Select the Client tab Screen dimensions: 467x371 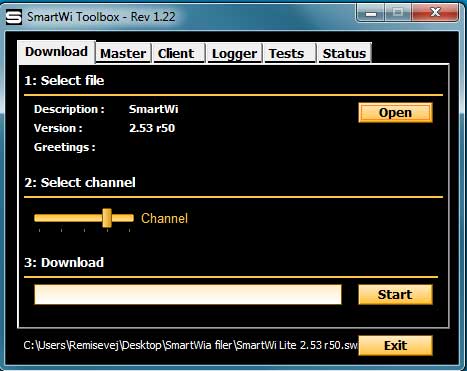pyautogui.click(x=179, y=53)
